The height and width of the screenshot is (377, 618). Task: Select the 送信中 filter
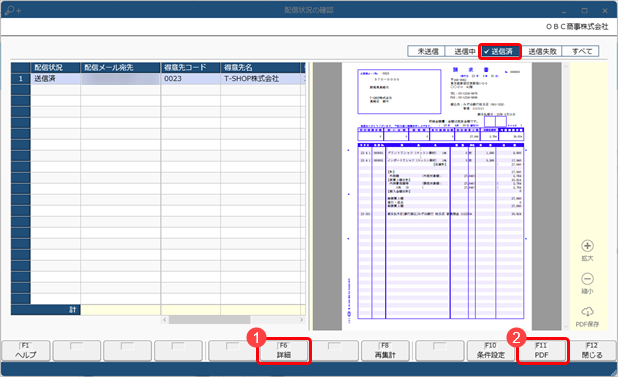pos(463,51)
